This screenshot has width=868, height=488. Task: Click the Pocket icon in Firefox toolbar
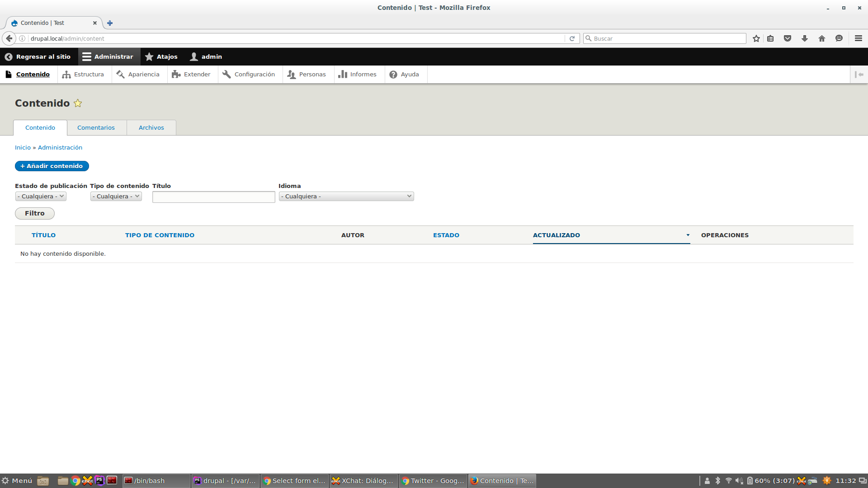(x=788, y=38)
